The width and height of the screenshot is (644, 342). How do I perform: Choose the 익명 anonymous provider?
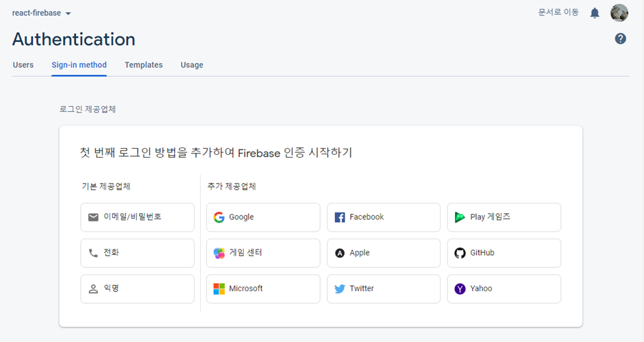pos(137,289)
